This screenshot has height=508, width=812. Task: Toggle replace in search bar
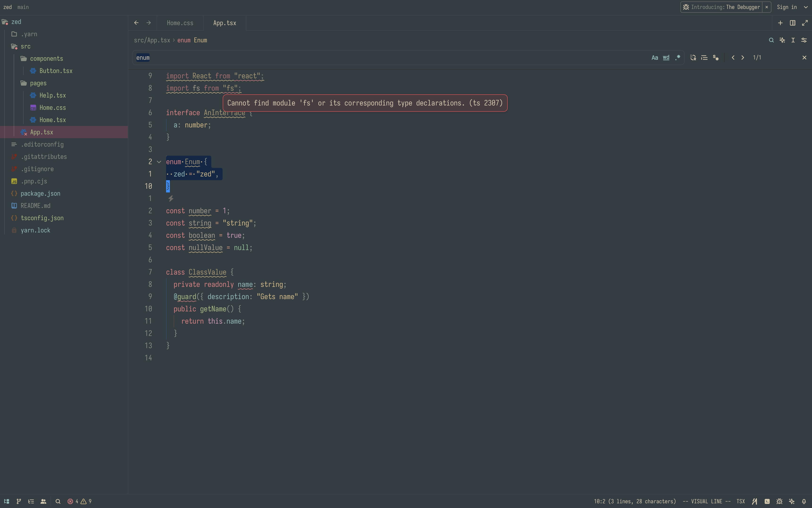tap(693, 58)
